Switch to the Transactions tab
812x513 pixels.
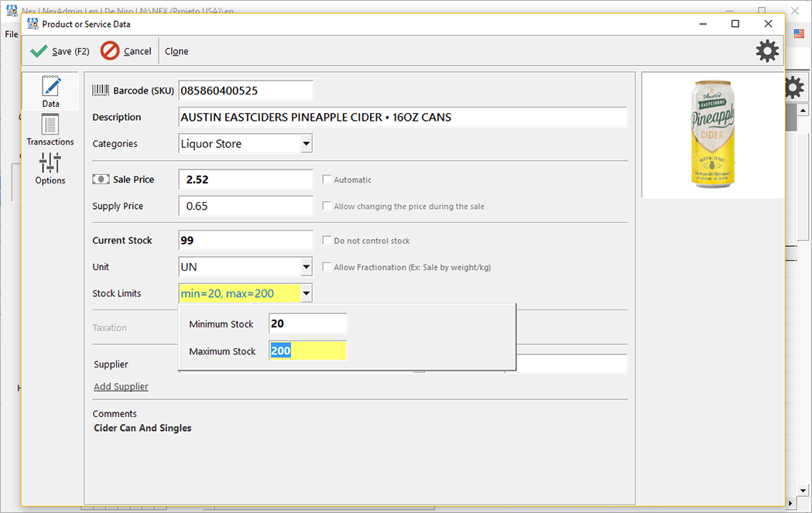click(50, 130)
